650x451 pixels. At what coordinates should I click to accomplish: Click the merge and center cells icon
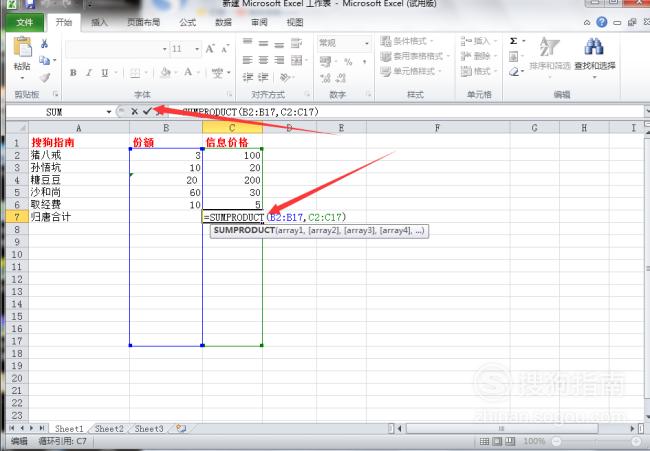click(296, 61)
